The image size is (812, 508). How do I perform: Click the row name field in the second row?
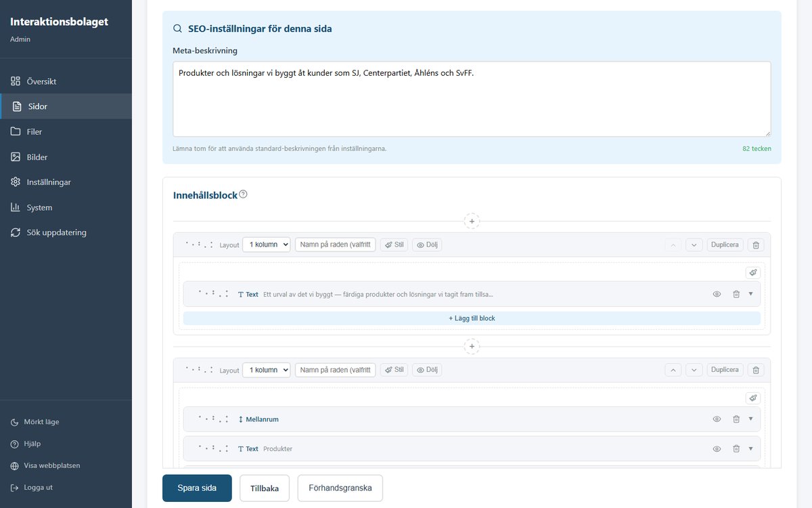click(335, 370)
